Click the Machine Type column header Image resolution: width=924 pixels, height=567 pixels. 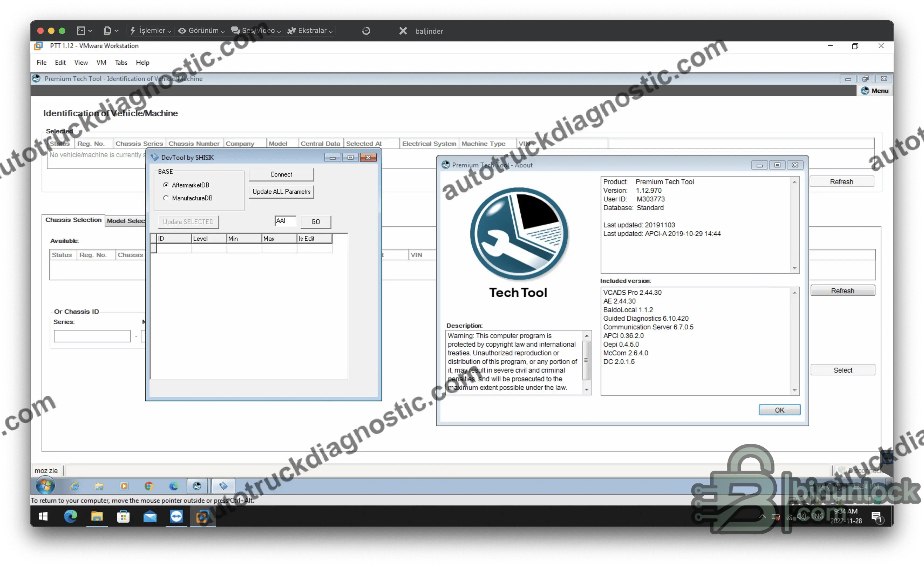(x=487, y=143)
